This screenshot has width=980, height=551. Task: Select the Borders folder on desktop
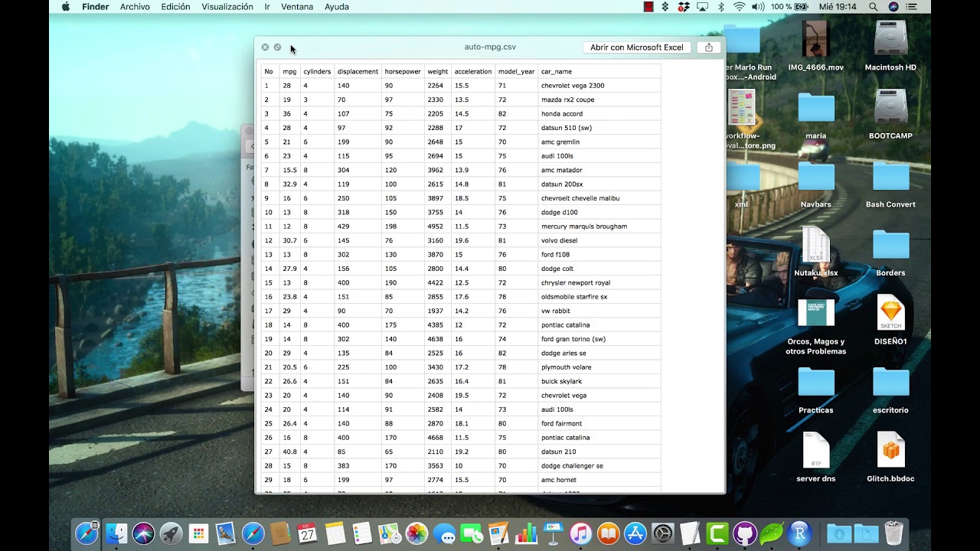[890, 251]
